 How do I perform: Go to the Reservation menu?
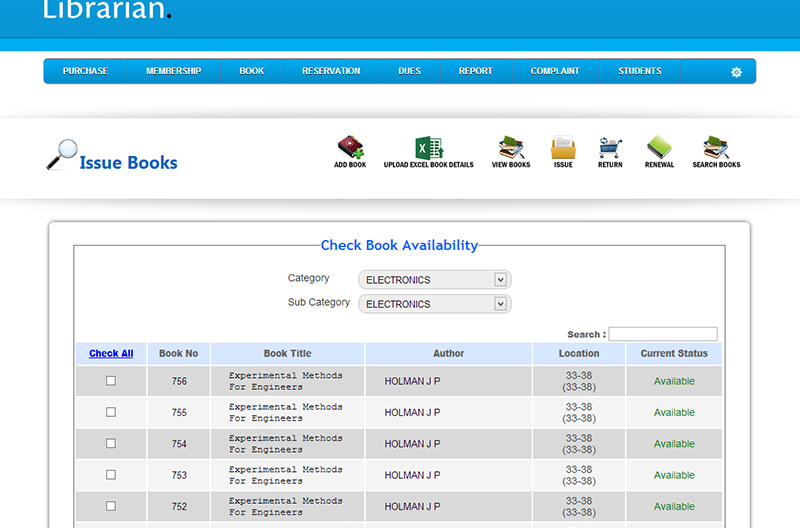coord(331,71)
